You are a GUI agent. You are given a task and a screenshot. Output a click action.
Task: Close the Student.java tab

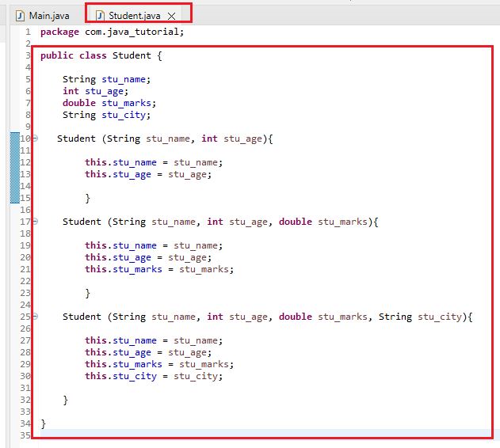coord(172,16)
